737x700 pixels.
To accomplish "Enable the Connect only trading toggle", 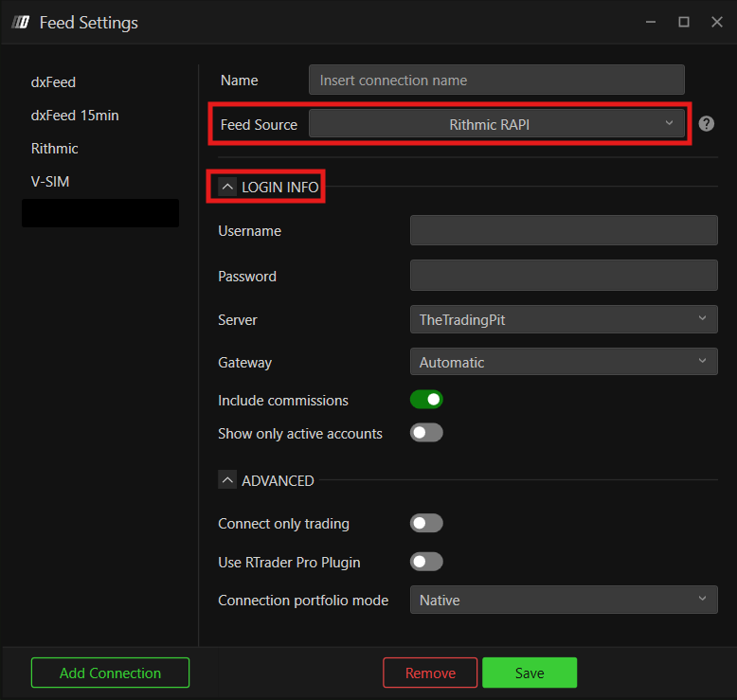I will tap(426, 523).
